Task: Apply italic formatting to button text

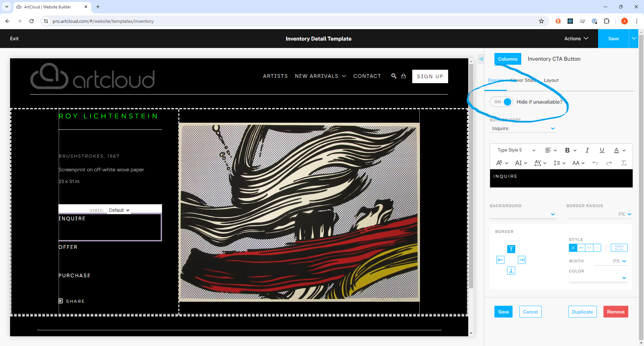Action: click(x=587, y=150)
